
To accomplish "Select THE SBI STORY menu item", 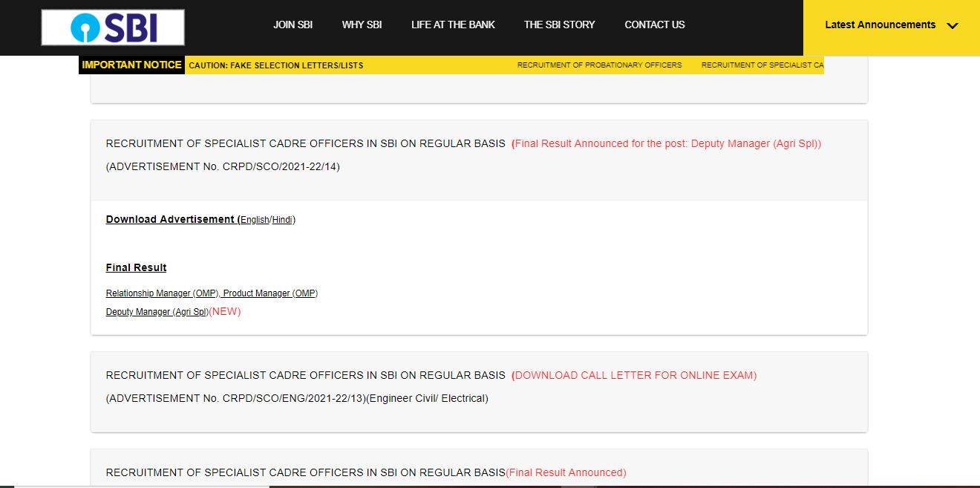I will click(559, 25).
